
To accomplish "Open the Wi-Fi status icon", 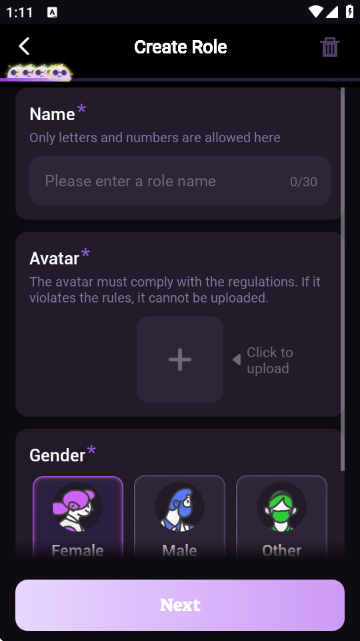I will (316, 12).
